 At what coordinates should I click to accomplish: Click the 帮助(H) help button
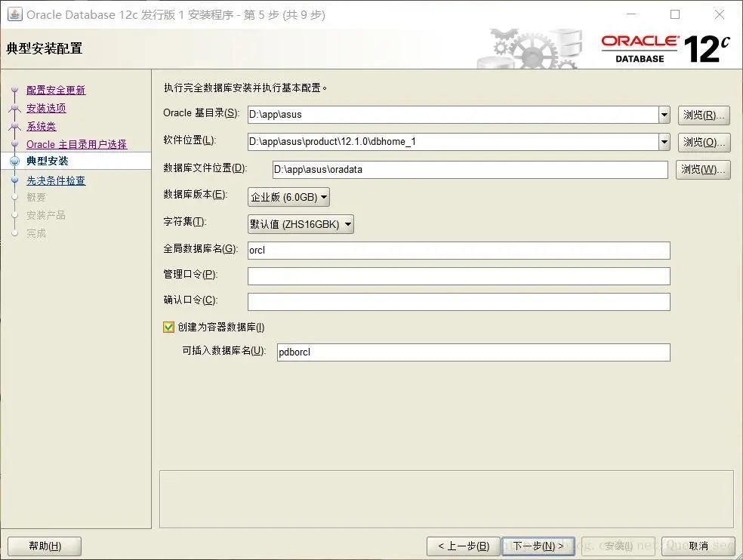click(x=45, y=546)
